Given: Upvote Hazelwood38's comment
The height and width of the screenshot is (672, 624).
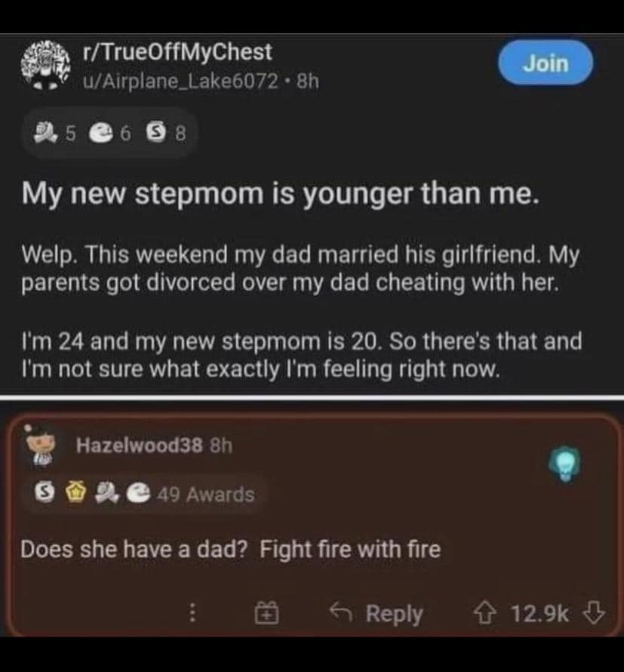Looking at the screenshot, I should tap(487, 615).
